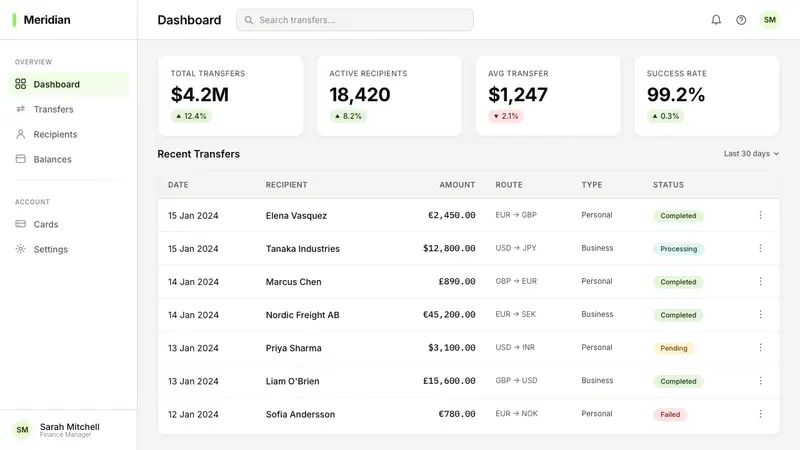Viewport: 800px width, 450px height.
Task: Click the amount €45,200.00
Action: pos(449,314)
